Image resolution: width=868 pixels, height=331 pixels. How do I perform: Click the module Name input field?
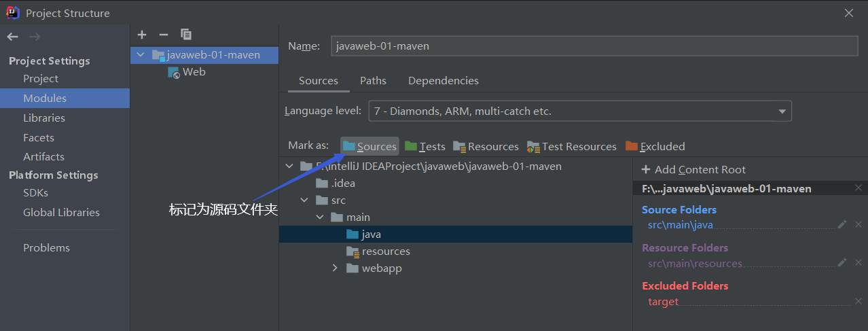click(x=595, y=46)
